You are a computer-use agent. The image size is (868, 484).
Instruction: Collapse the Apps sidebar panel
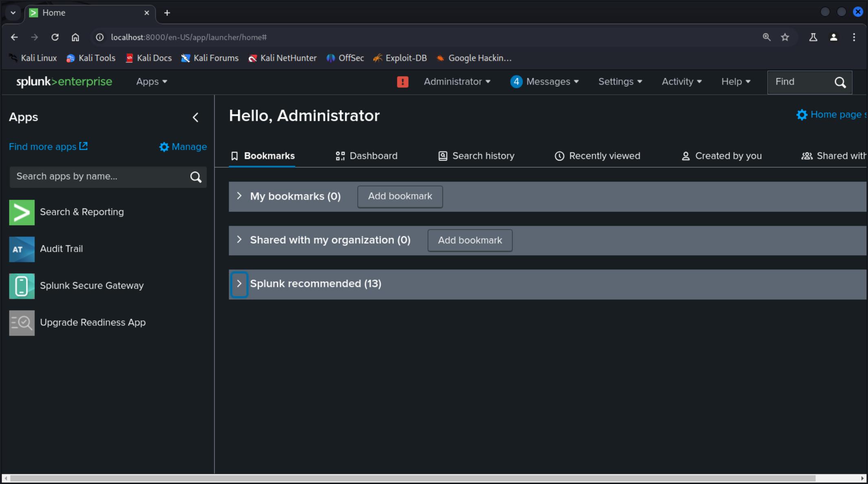click(x=196, y=117)
